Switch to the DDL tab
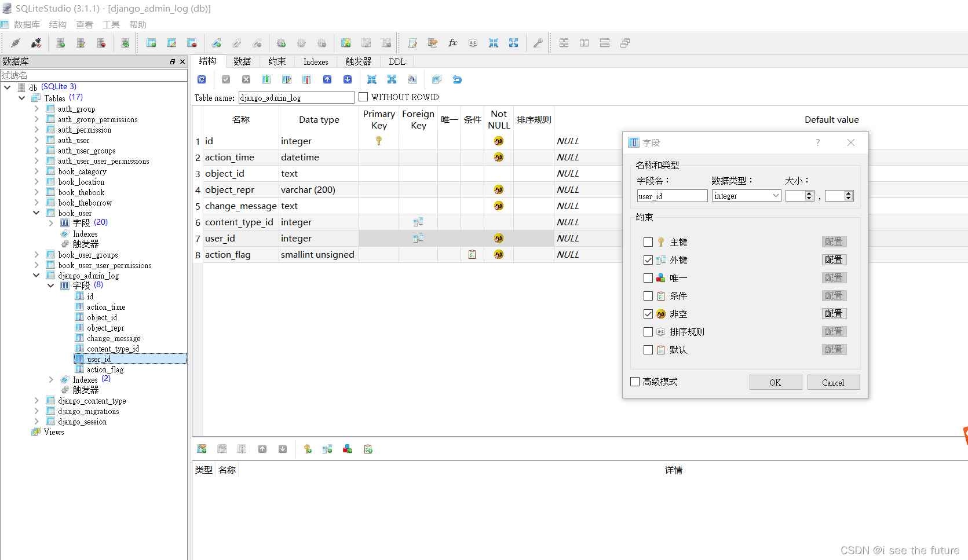968x560 pixels. pos(396,61)
